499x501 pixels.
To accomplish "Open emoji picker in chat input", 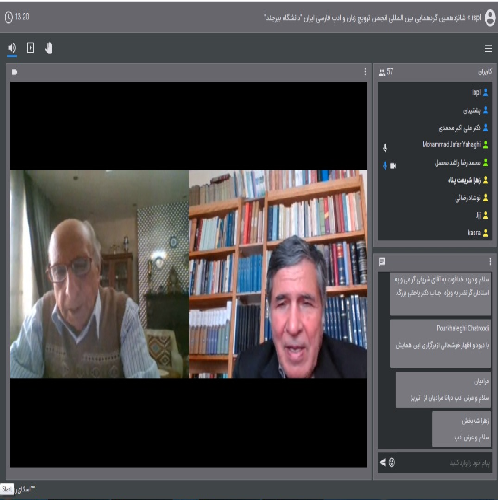I will point(392,462).
